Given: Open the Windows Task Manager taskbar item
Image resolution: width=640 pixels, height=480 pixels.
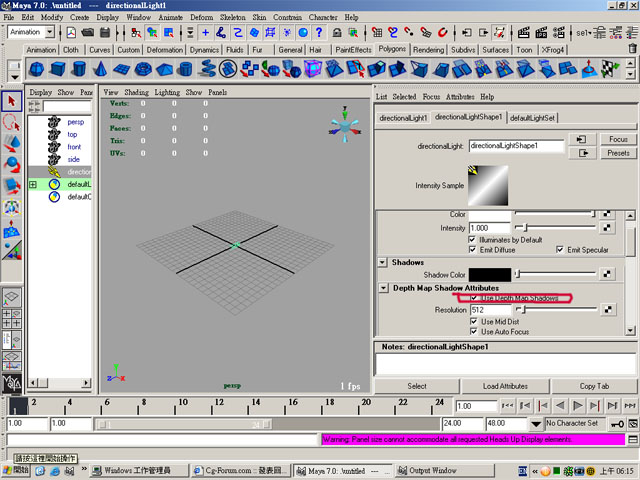Looking at the screenshot, I should pyautogui.click(x=139, y=470).
